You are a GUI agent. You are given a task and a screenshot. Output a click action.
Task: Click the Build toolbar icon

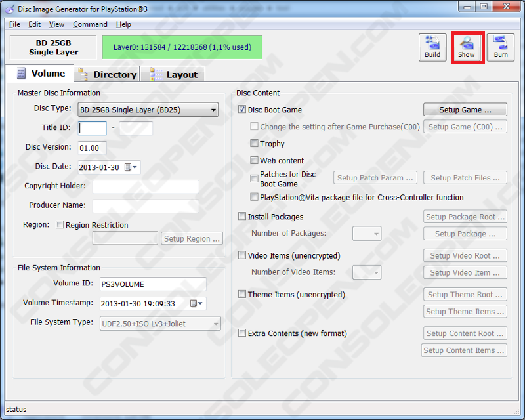[432, 47]
